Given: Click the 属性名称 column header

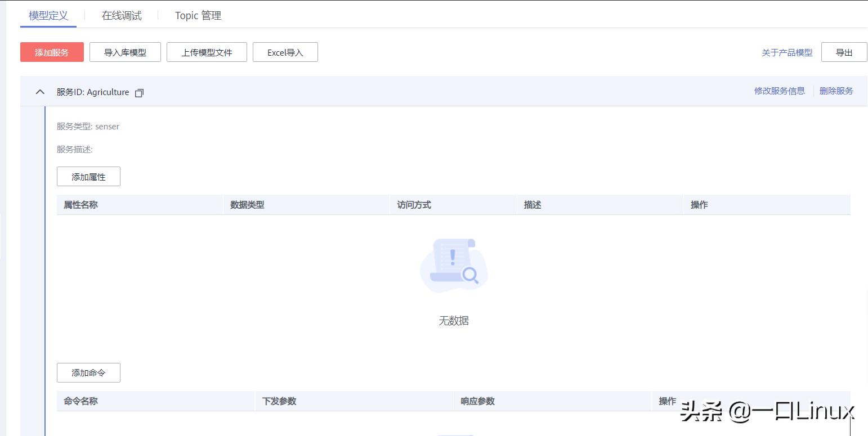Looking at the screenshot, I should click(79, 205).
